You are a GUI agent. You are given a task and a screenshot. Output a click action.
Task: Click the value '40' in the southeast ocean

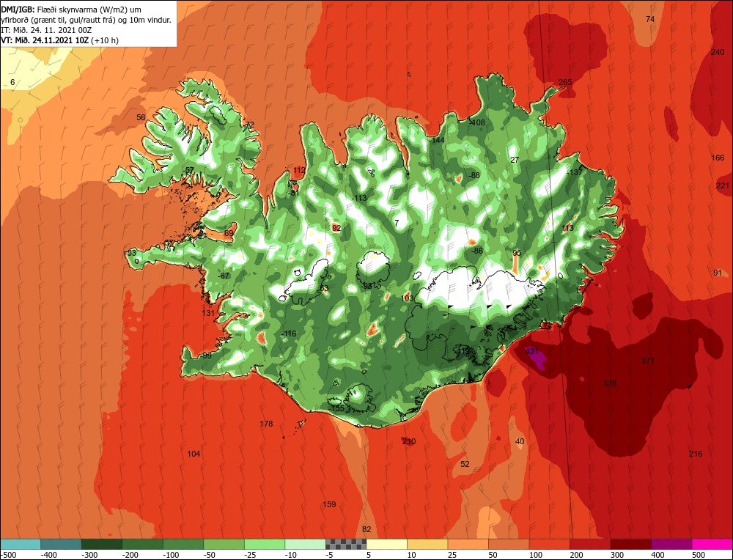[520, 441]
